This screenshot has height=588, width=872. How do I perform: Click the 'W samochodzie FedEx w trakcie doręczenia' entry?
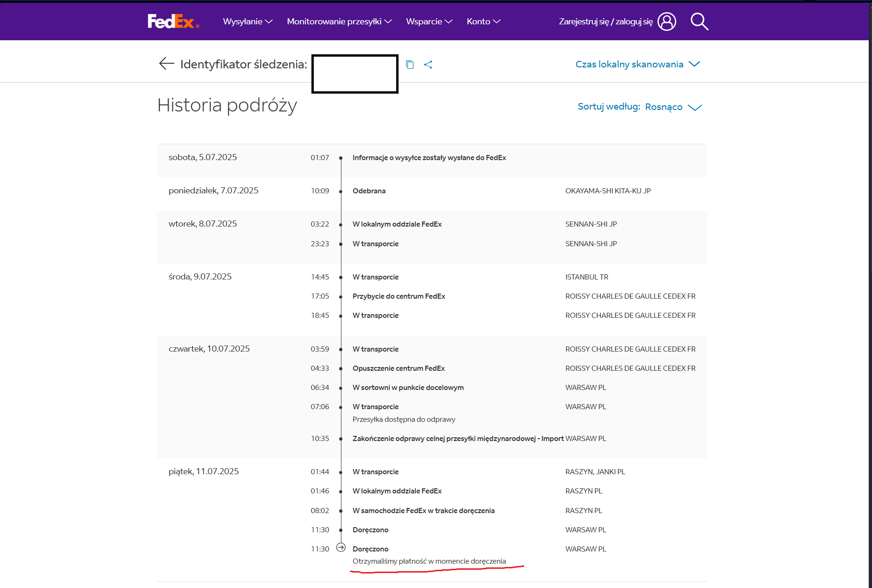tap(423, 511)
